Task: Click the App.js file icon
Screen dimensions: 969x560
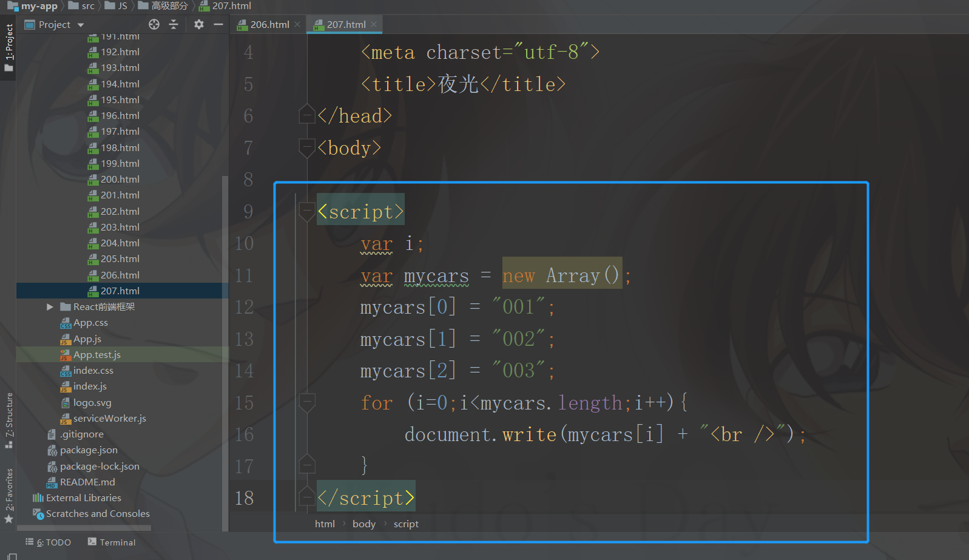Action: [66, 339]
